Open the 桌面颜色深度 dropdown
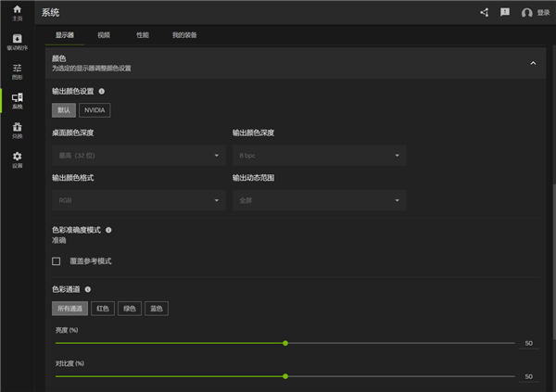Screen dimensions: 556x392 click(x=138, y=156)
